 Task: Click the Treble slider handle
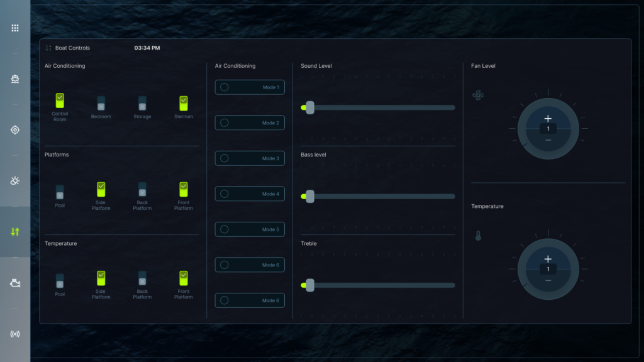coord(309,285)
